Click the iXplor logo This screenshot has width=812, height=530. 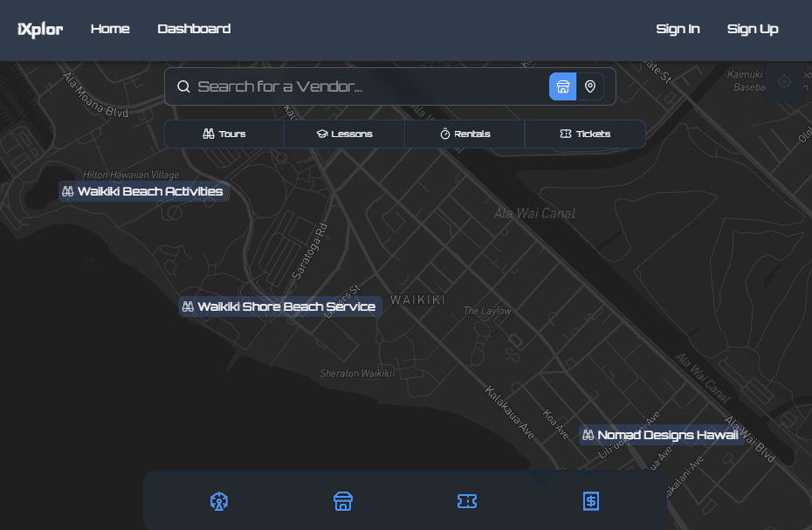[40, 29]
